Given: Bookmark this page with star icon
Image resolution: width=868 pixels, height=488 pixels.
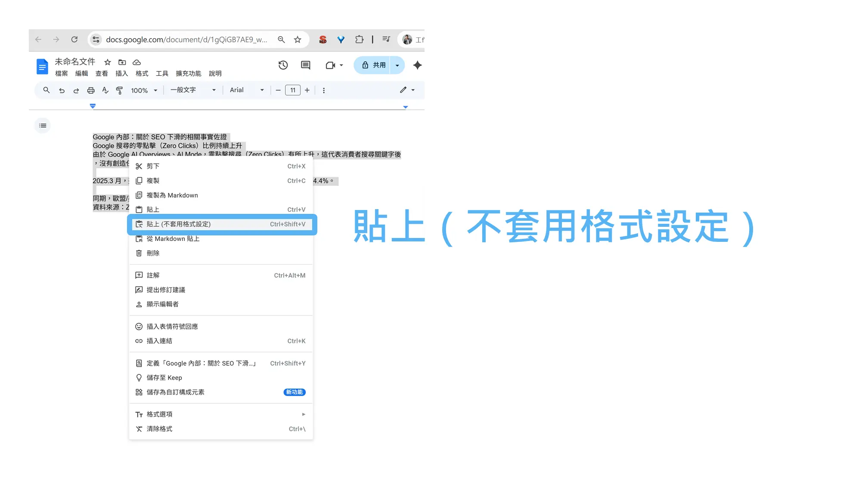Looking at the screenshot, I should (298, 40).
